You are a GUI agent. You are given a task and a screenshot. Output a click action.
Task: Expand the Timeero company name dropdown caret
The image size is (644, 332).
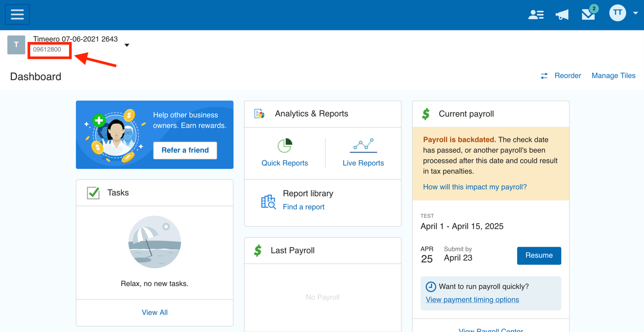(x=126, y=45)
